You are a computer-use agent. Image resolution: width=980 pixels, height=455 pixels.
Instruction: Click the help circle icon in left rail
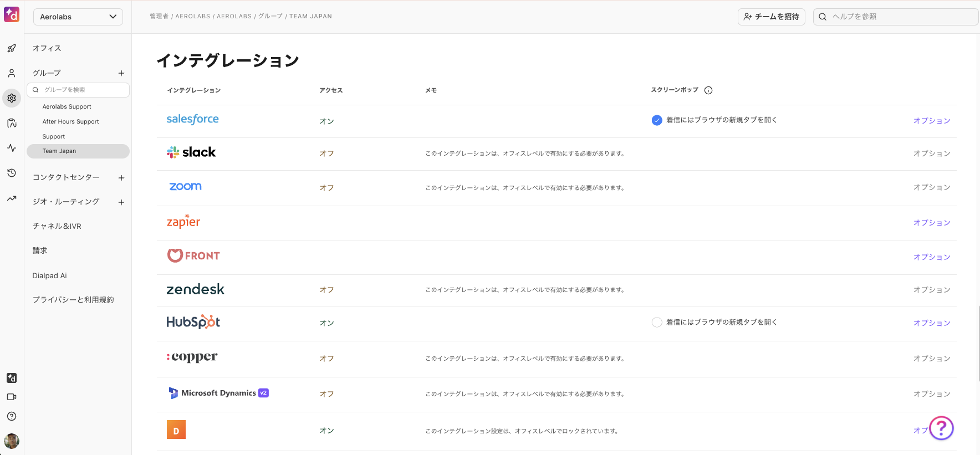[12, 416]
